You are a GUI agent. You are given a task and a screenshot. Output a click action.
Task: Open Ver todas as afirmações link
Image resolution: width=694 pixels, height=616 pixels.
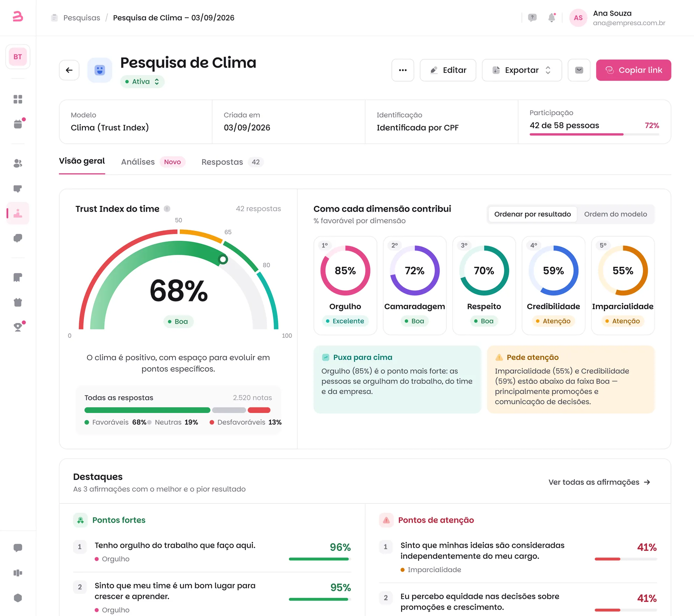tap(599, 482)
